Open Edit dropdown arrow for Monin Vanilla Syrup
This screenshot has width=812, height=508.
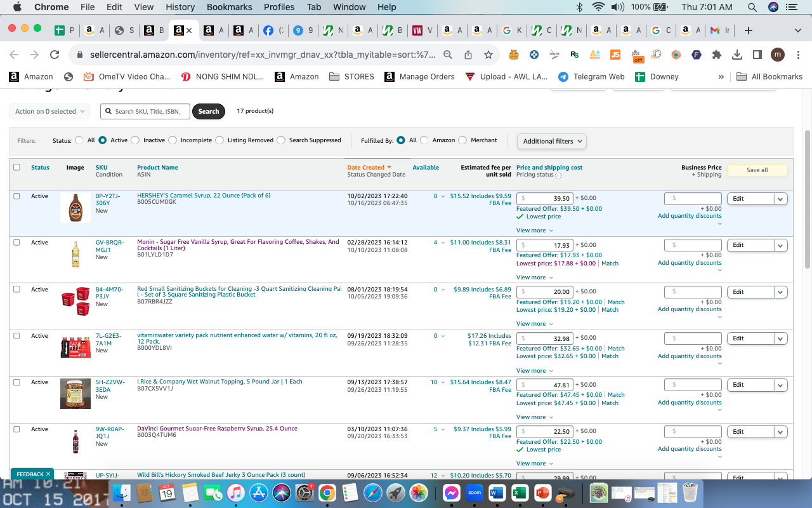tap(781, 245)
